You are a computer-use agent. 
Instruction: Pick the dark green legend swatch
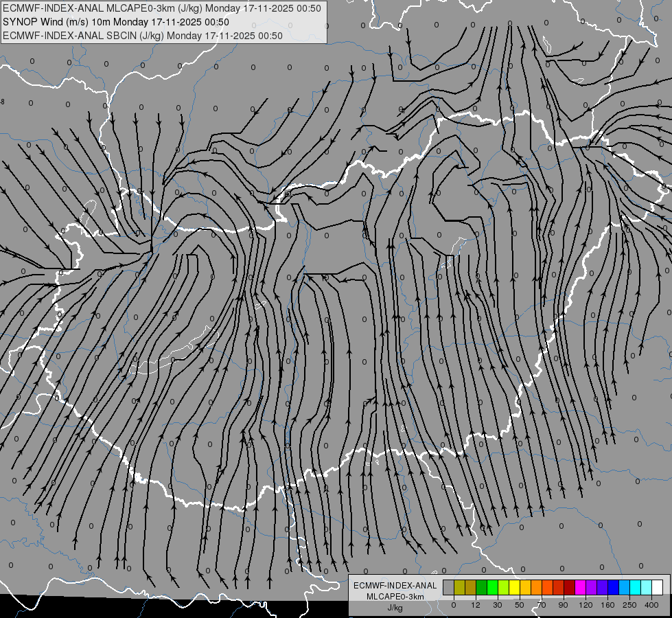click(x=482, y=588)
